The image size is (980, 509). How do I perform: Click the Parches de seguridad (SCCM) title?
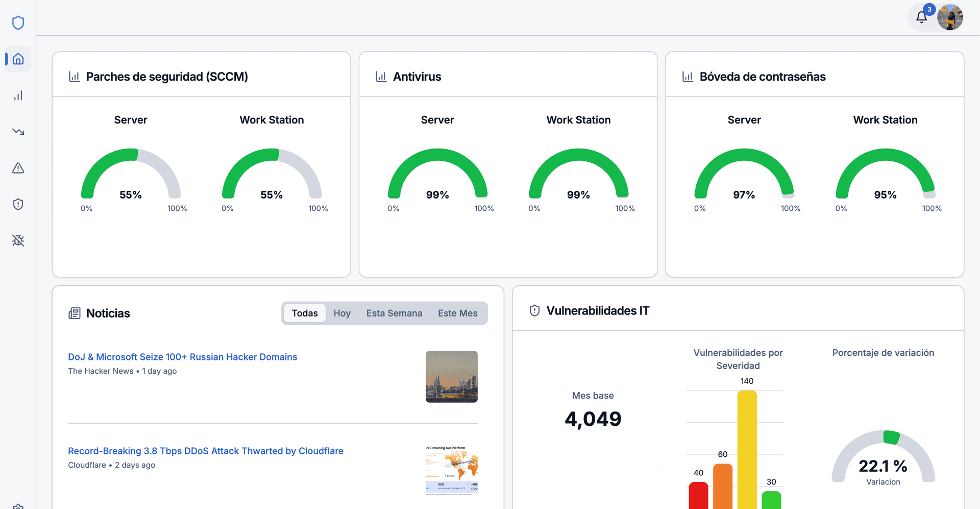[x=167, y=77]
